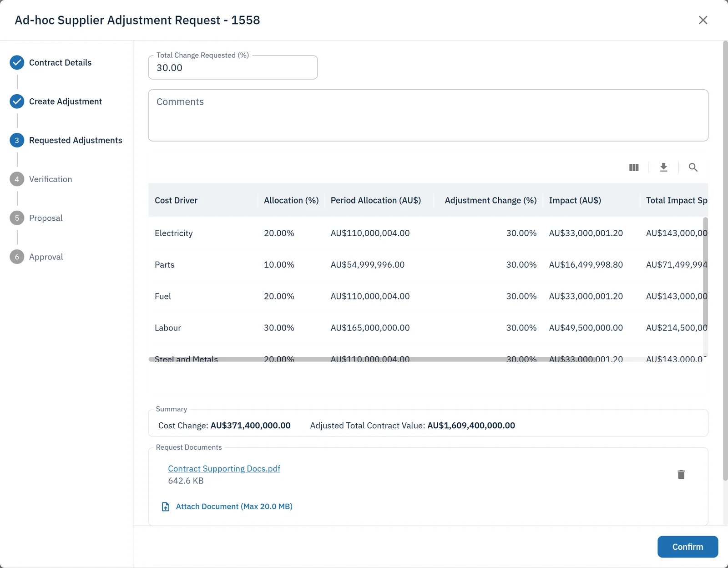Click Parts allocation 10.00% cell
Viewport: 728px width, 568px height.
[279, 264]
